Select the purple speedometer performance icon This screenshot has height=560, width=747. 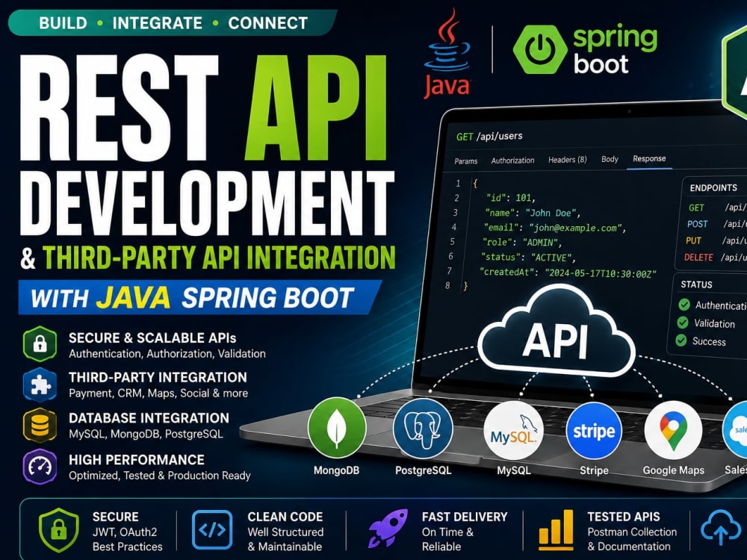click(40, 466)
